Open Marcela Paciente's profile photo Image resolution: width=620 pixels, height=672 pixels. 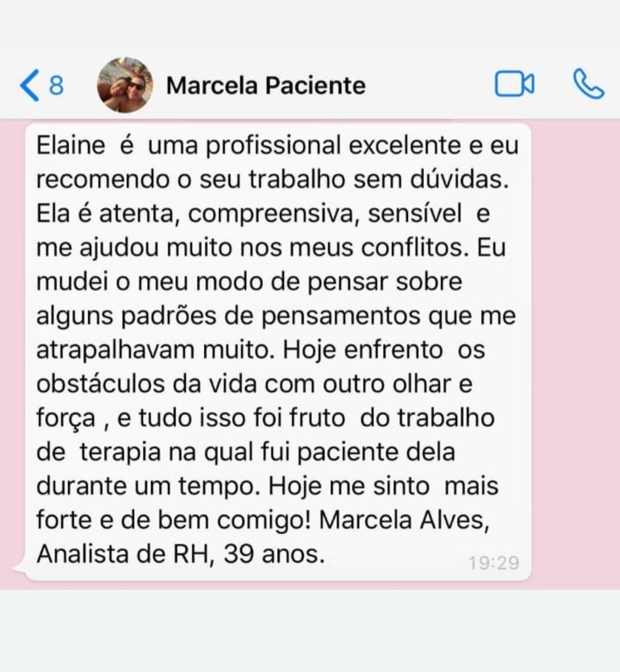pyautogui.click(x=125, y=85)
